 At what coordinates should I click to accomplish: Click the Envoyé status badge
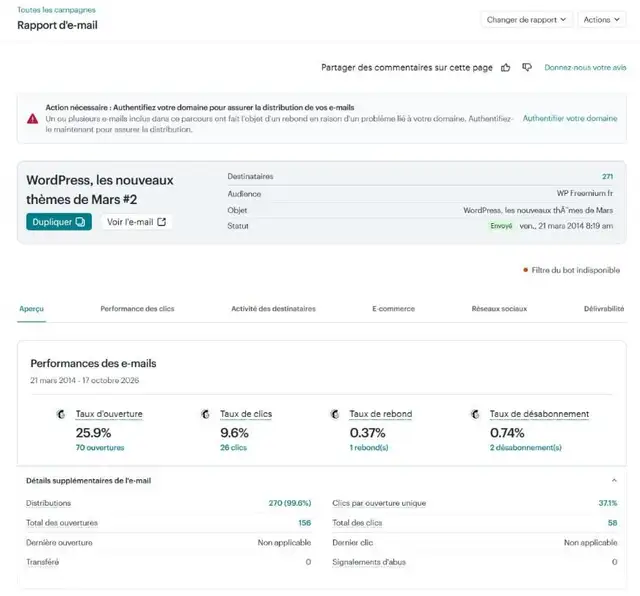[501, 226]
